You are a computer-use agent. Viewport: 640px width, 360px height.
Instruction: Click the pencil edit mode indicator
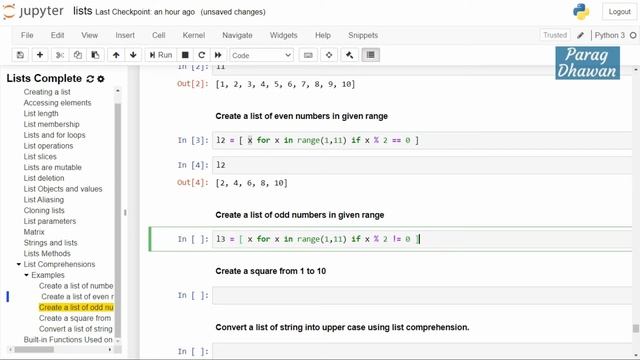[x=580, y=36]
